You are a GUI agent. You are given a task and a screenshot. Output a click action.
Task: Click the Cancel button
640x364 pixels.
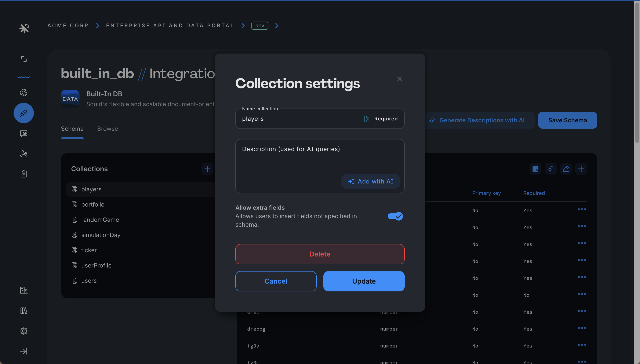276,281
